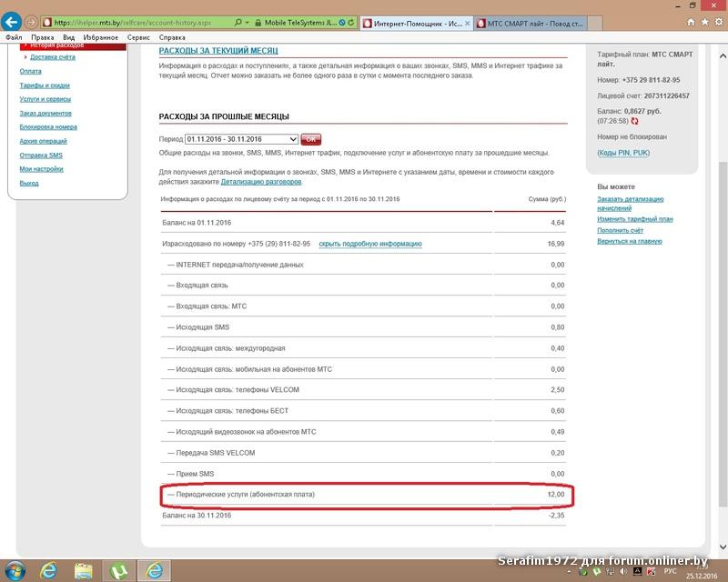Open the 'Сервис' browser menu
Screen dimensions: 728x582
[138, 37]
